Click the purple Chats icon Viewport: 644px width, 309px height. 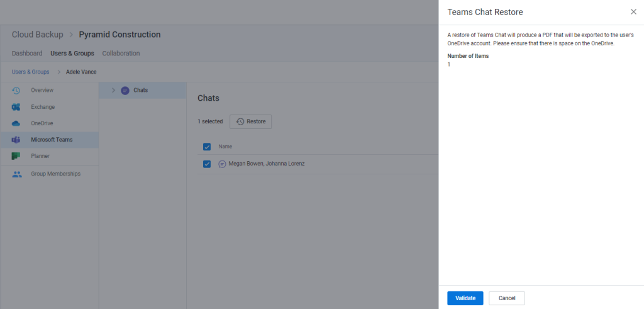125,91
